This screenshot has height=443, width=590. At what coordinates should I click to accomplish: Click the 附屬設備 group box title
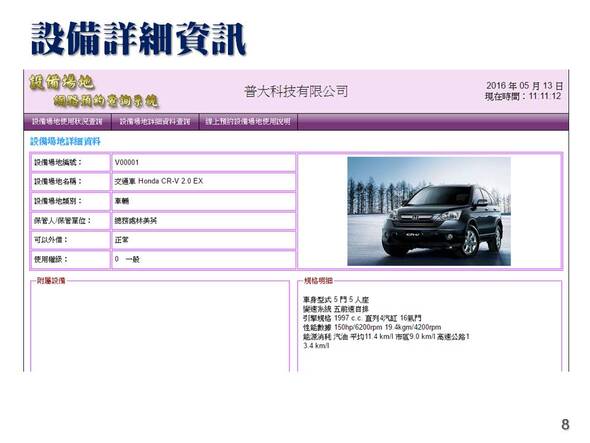click(x=51, y=281)
